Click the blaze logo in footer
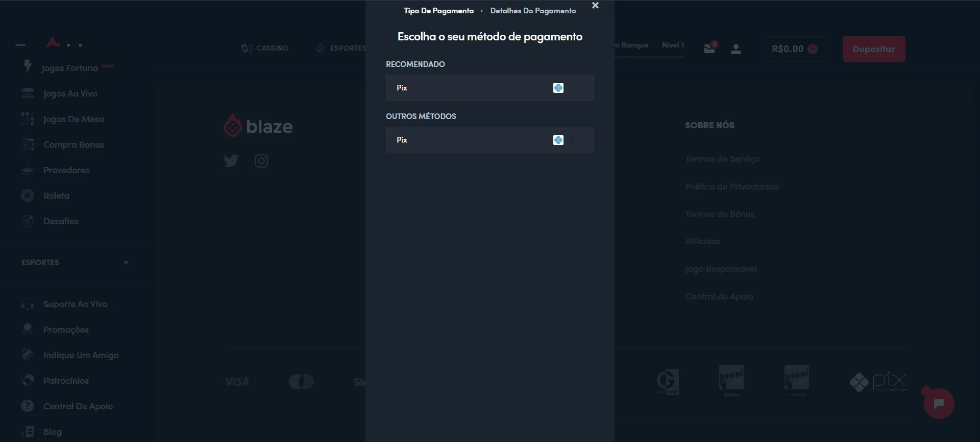This screenshot has height=442, width=980. point(258,126)
